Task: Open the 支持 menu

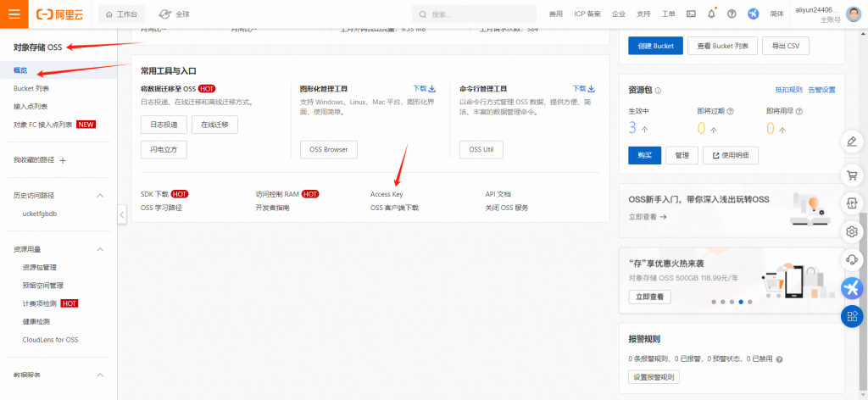Action: [644, 14]
